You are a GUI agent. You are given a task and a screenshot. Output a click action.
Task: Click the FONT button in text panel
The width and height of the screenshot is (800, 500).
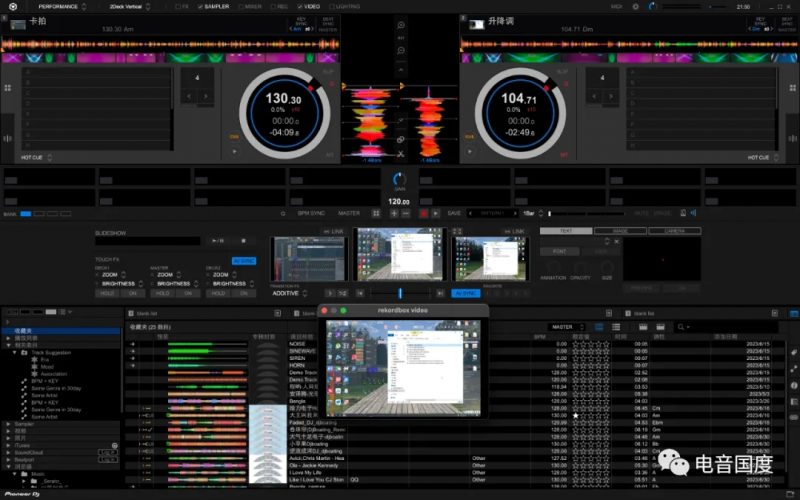559,252
